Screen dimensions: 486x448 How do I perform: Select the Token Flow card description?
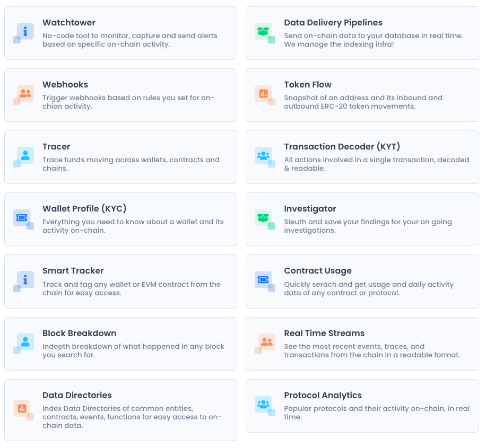tap(363, 102)
